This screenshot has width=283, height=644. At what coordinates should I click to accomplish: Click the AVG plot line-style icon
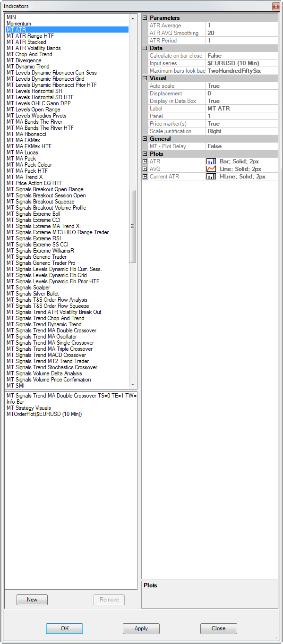click(211, 169)
